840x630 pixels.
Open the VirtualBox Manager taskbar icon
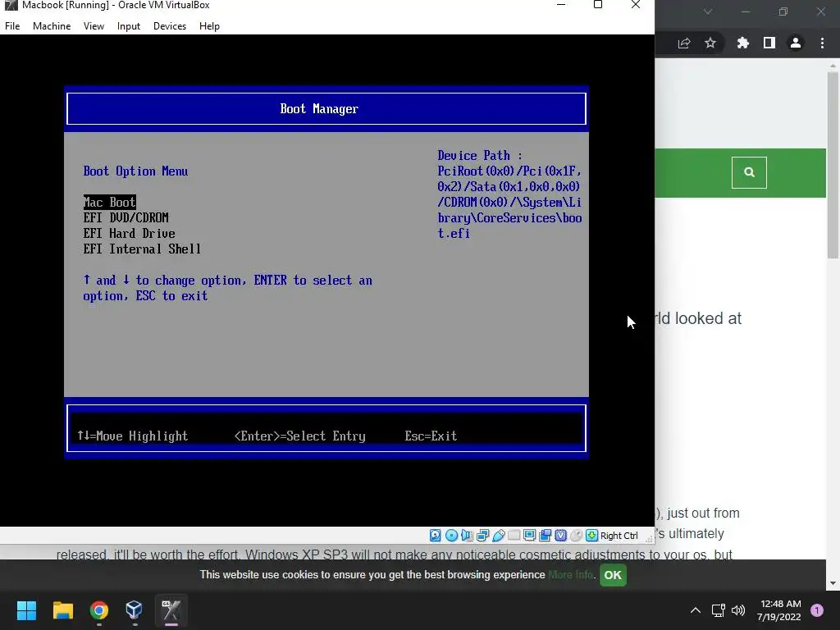135,610
